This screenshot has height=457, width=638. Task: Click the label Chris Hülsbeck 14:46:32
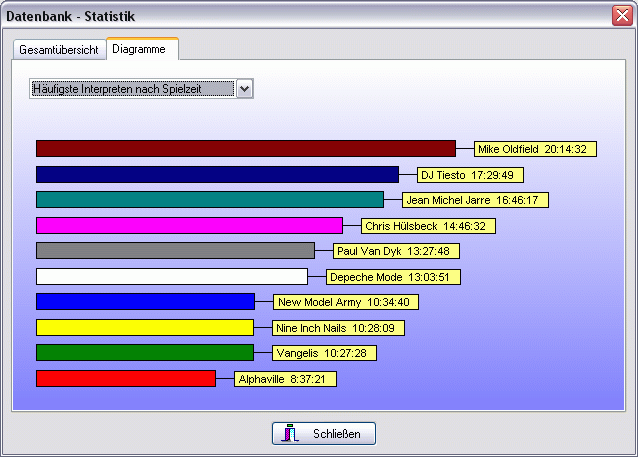(x=428, y=226)
